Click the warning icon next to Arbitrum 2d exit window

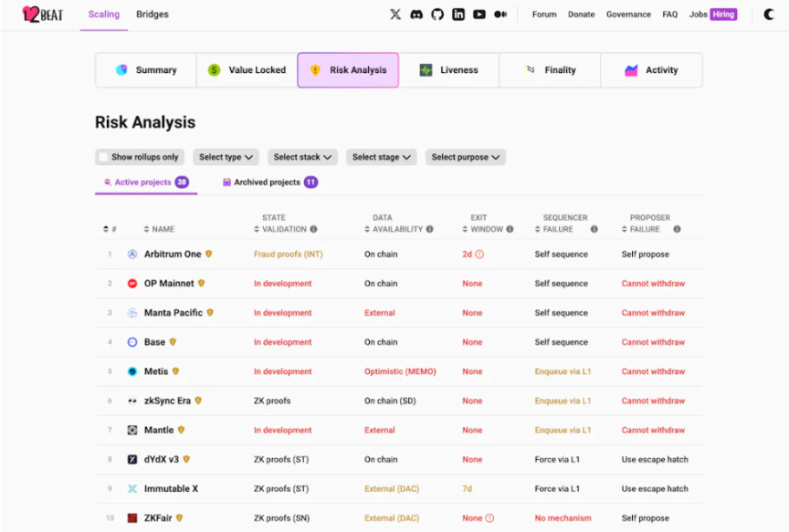(479, 255)
